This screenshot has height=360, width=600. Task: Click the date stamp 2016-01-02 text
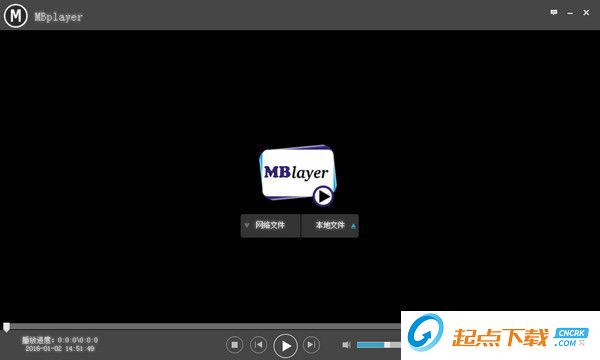point(60,349)
